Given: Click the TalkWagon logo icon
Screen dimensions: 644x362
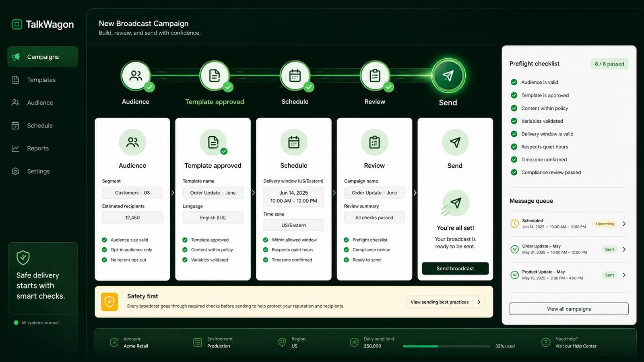Looking at the screenshot, I should 17,25.
